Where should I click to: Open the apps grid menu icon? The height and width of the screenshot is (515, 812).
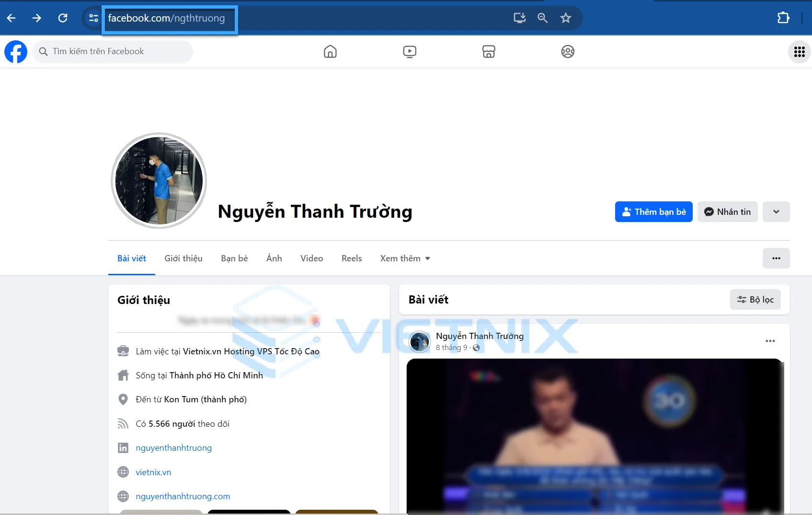tap(799, 51)
